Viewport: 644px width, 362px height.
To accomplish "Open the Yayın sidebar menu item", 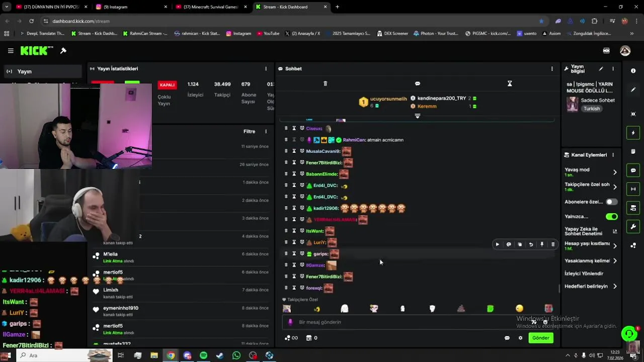I will (42, 71).
